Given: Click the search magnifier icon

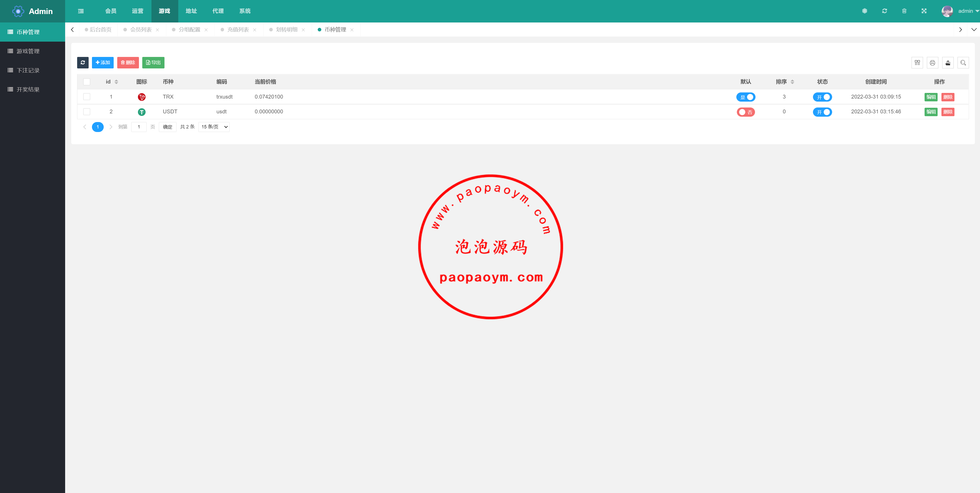Looking at the screenshot, I should pos(963,63).
